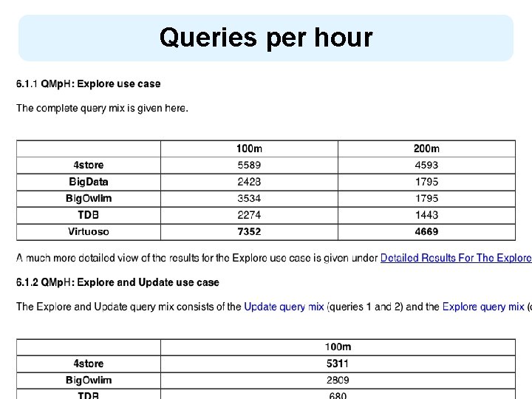Select the TDB label in the Explore table
The width and height of the screenshot is (532, 399).
coord(89,215)
